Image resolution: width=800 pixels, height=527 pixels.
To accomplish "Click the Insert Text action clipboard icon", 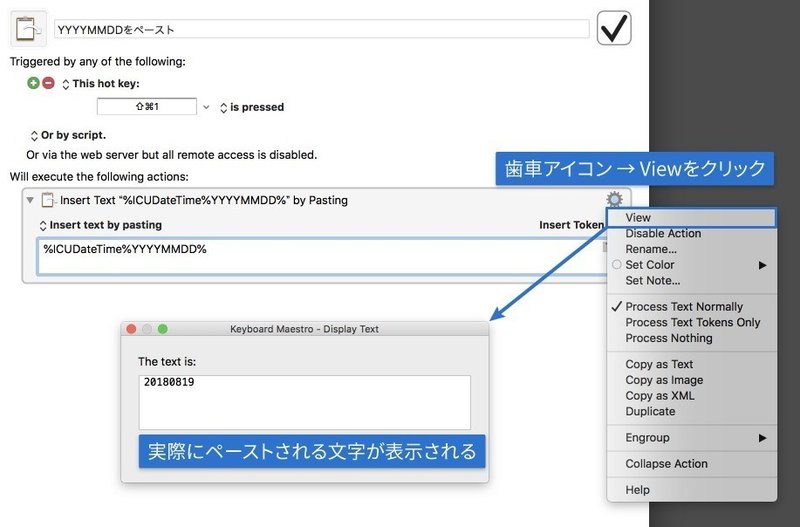I will (x=48, y=200).
